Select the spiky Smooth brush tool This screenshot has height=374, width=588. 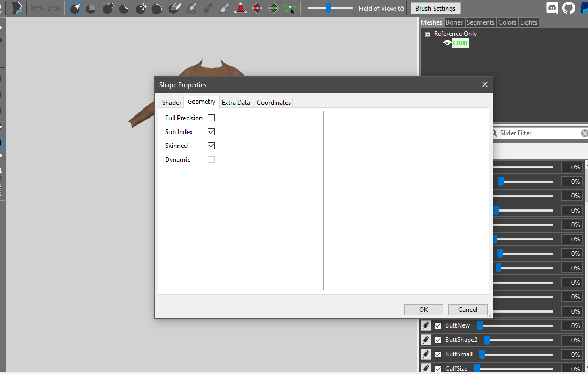tap(157, 8)
